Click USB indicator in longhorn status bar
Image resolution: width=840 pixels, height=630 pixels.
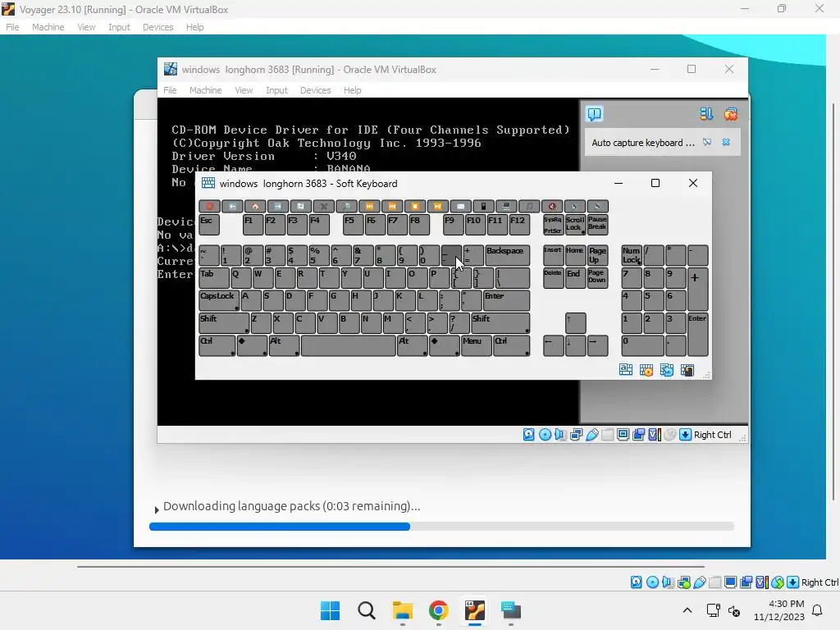pyautogui.click(x=592, y=435)
